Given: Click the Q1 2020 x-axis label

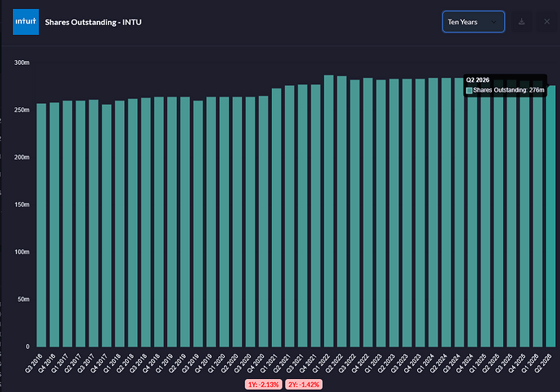Looking at the screenshot, I should tap(217, 363).
